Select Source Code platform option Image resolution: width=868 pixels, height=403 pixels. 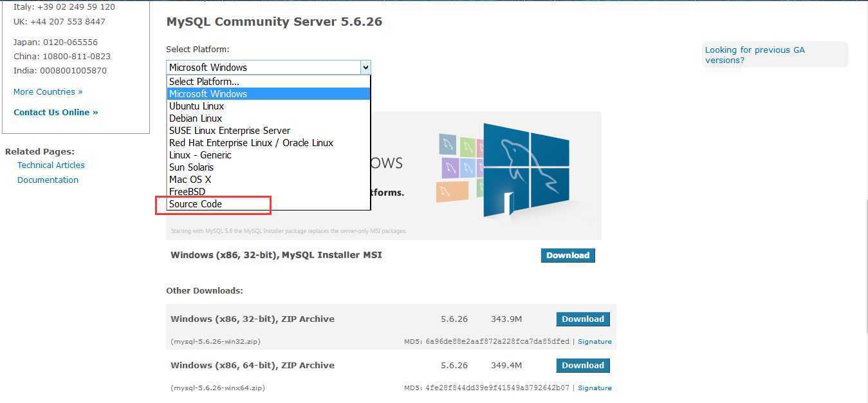tap(268, 204)
